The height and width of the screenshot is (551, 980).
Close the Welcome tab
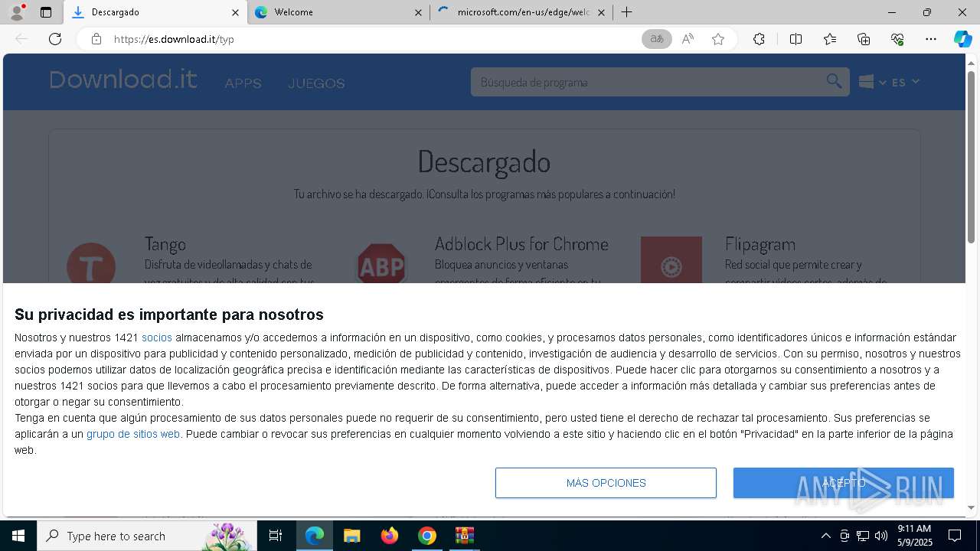coord(418,12)
